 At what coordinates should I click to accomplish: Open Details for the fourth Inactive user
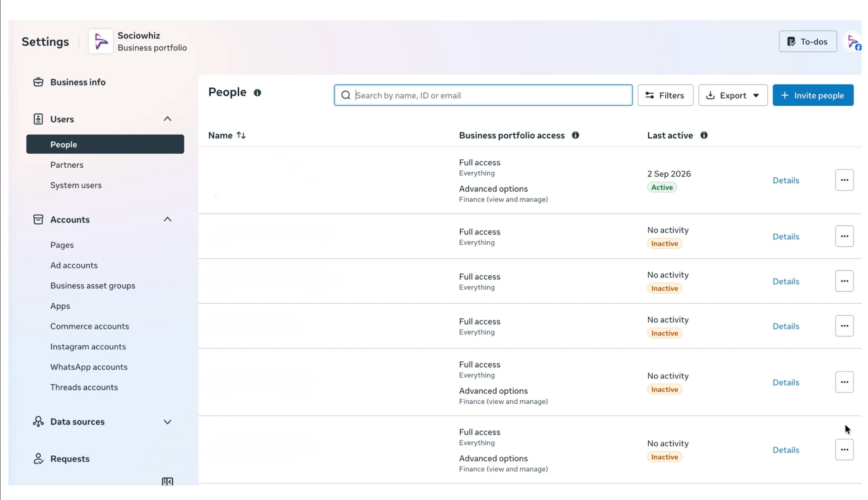(786, 382)
